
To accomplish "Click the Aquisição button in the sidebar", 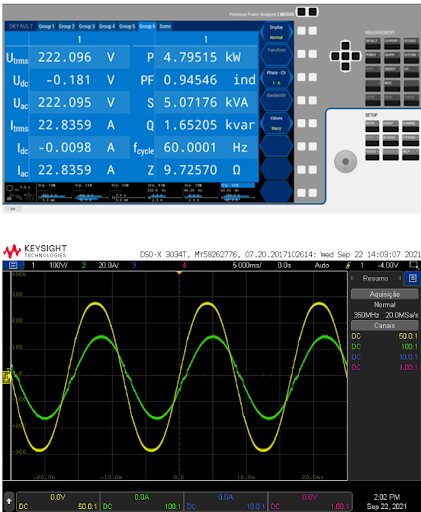I will [385, 294].
